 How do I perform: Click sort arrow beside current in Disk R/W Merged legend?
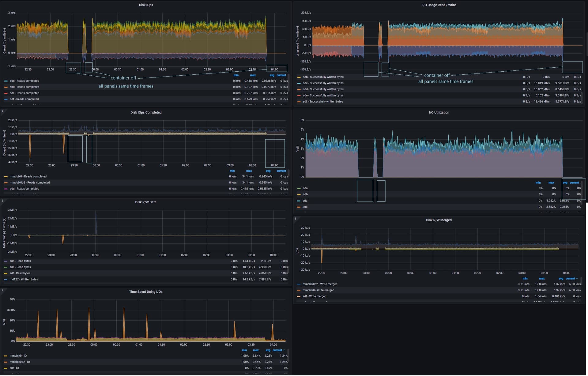tap(577, 279)
